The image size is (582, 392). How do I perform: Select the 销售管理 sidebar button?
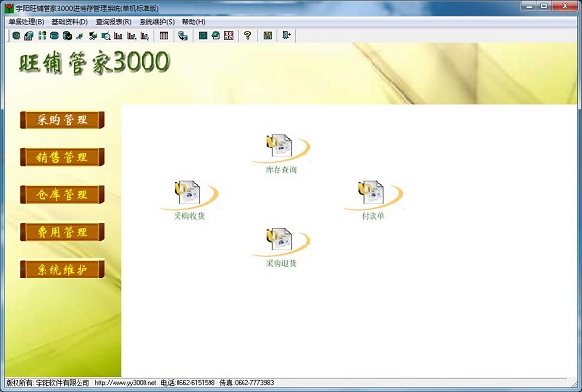point(62,157)
